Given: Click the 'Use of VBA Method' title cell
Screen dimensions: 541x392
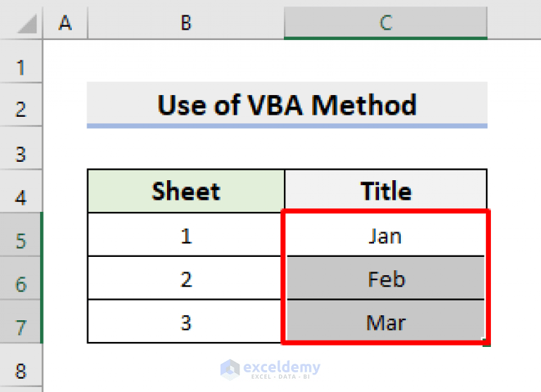Looking at the screenshot, I should tap(287, 104).
